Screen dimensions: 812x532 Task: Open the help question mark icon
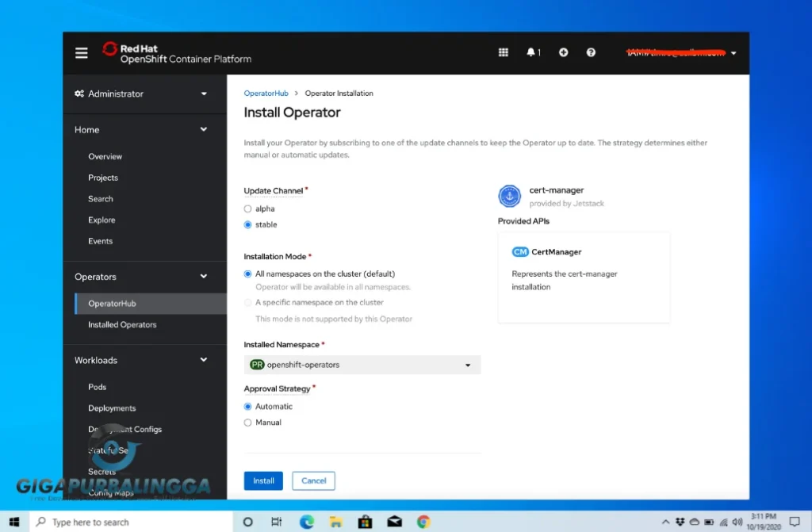pos(591,52)
